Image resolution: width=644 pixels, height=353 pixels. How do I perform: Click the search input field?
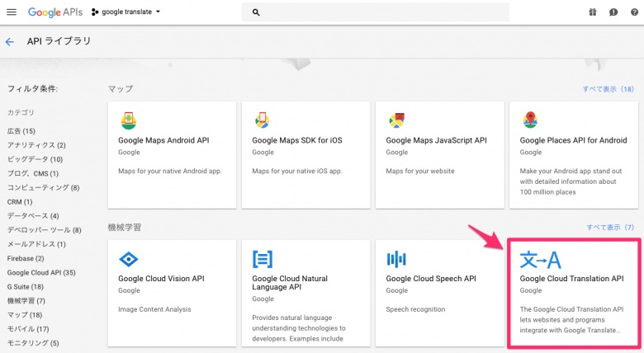pos(380,12)
